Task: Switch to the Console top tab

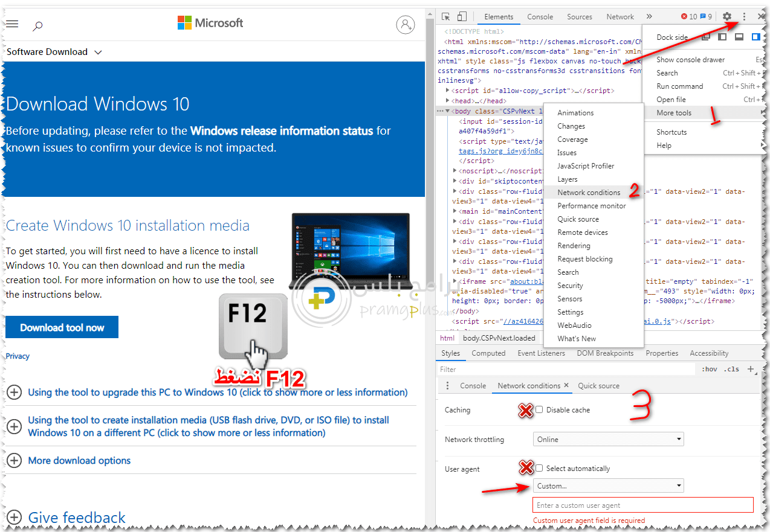Action: [x=540, y=17]
